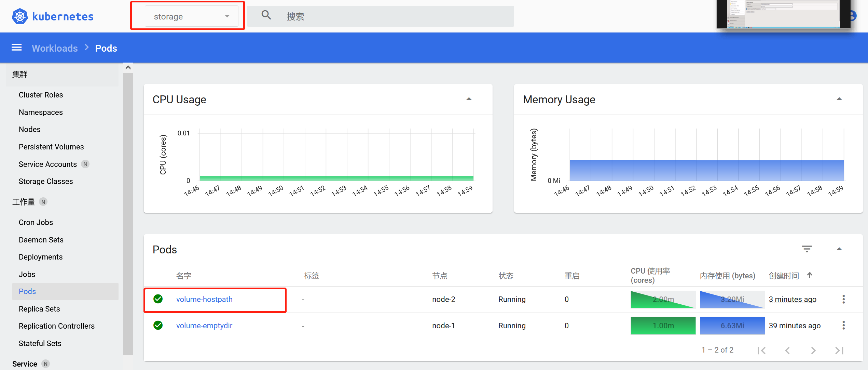Open the volume-hostpath pod link
The height and width of the screenshot is (370, 868).
point(204,300)
